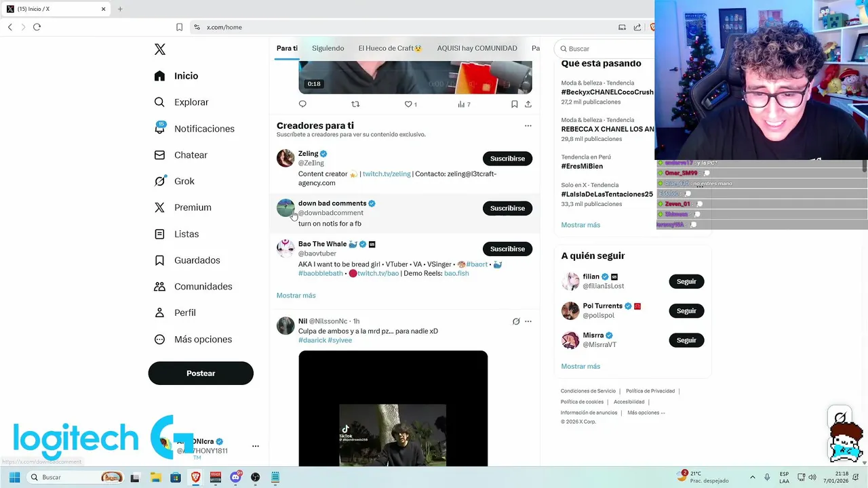Open three-dot menu on Nil's post
Image resolution: width=868 pixels, height=488 pixels.
pos(528,321)
